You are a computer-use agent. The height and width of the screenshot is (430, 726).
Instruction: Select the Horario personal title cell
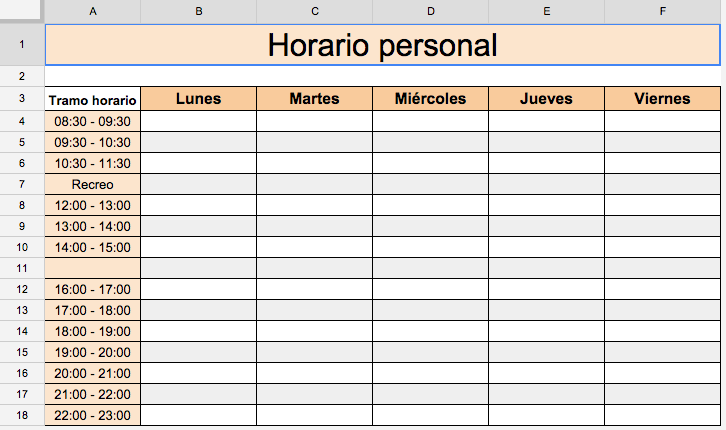pyautogui.click(x=383, y=45)
